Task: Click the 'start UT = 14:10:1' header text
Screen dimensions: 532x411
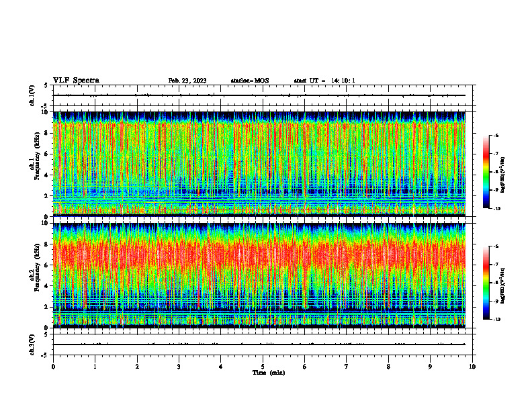Action: click(x=324, y=81)
